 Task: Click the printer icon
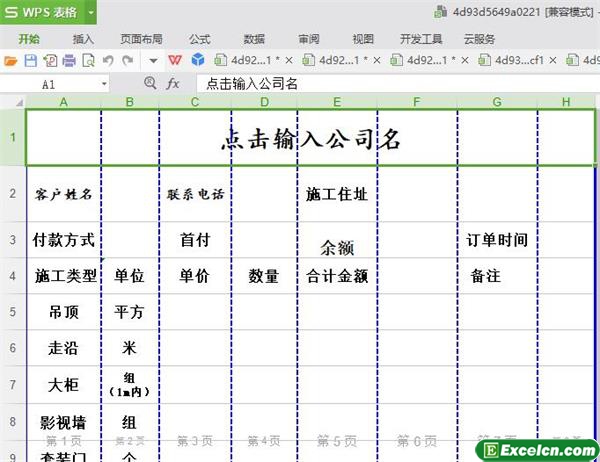point(68,61)
